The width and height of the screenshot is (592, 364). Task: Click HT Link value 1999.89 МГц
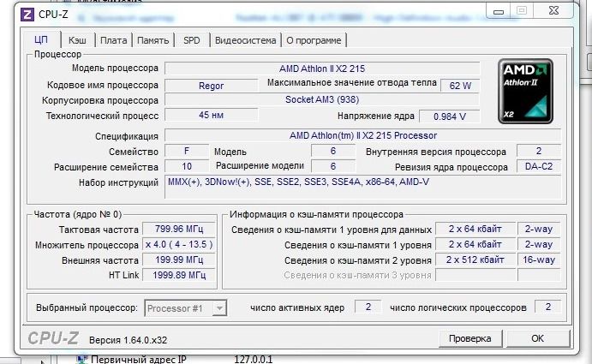coord(179,275)
